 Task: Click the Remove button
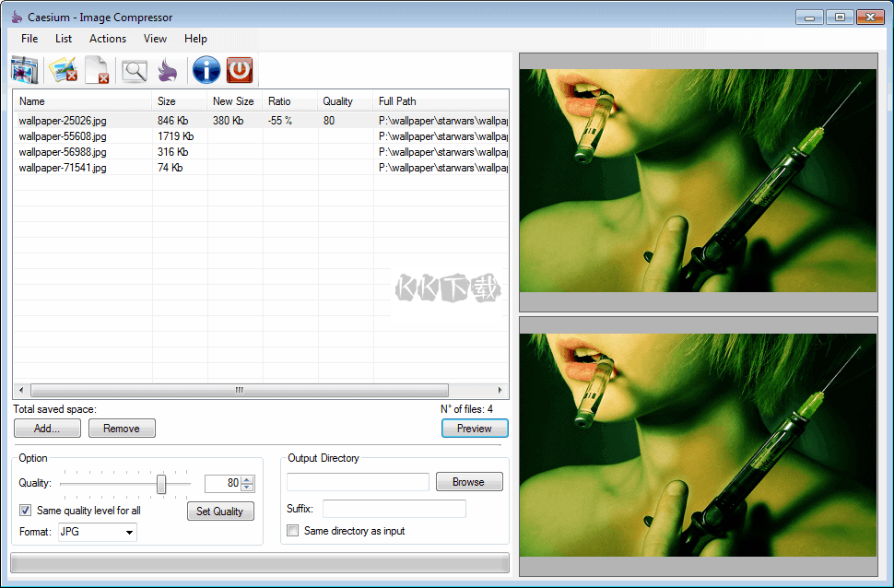[x=122, y=429]
